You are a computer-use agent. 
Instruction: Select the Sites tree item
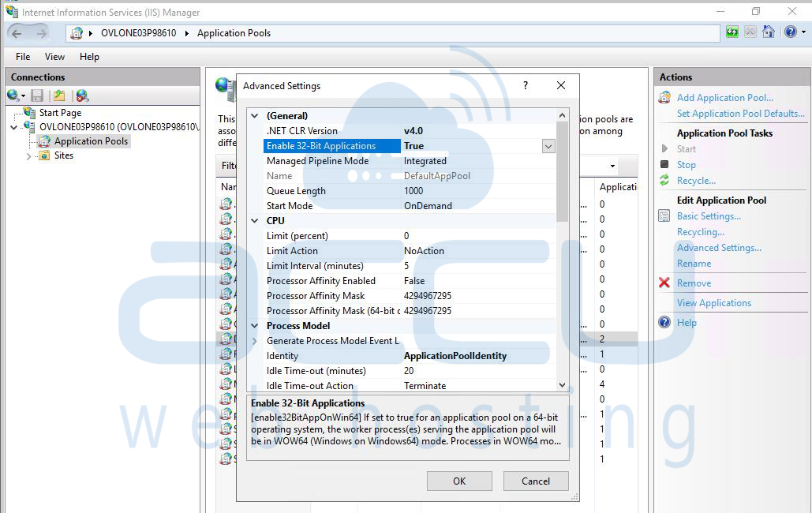[64, 155]
